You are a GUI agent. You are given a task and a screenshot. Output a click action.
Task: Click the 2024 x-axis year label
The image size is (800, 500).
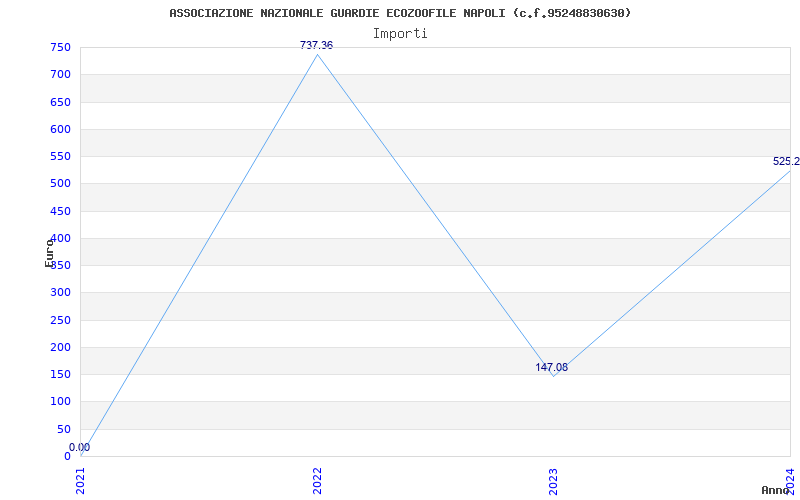point(789,480)
